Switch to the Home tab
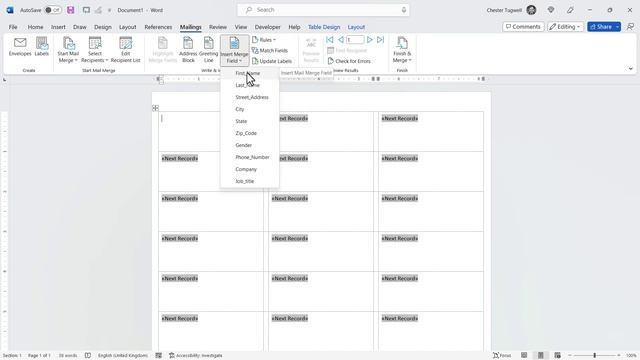Image resolution: width=640 pixels, height=360 pixels. [x=36, y=27]
